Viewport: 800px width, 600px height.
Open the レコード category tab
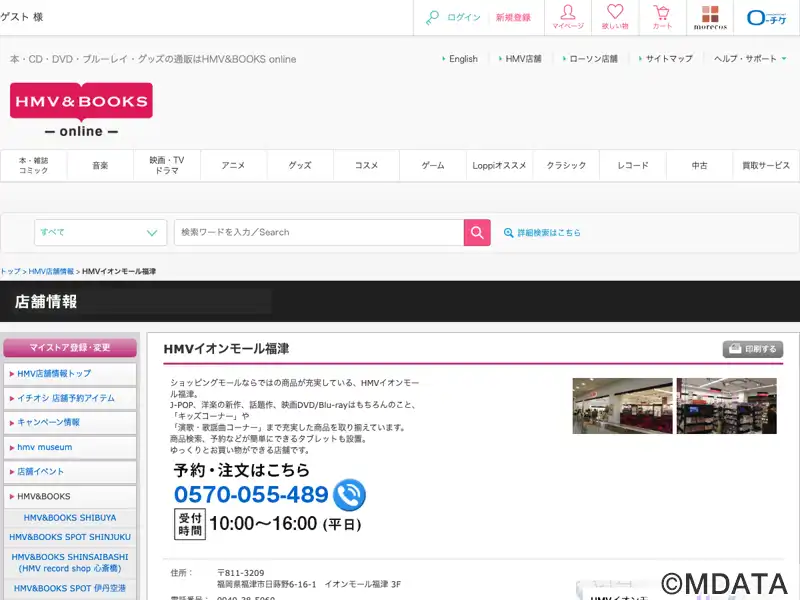click(632, 165)
